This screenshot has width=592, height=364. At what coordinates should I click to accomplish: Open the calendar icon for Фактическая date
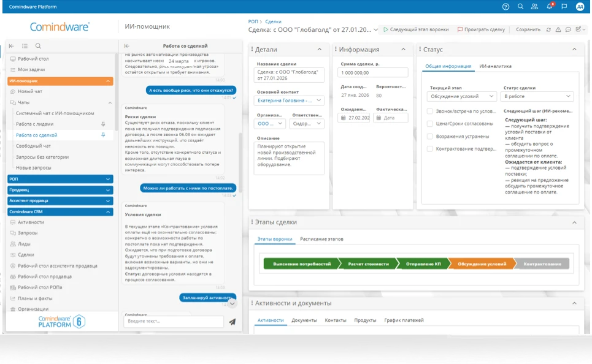click(379, 118)
